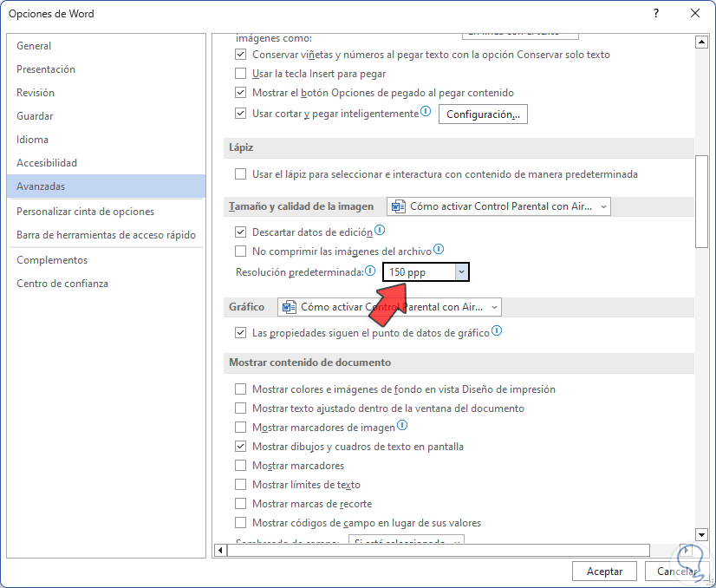This screenshot has height=588, width=716.
Task: Click the Cancelar button
Action: pos(677,572)
